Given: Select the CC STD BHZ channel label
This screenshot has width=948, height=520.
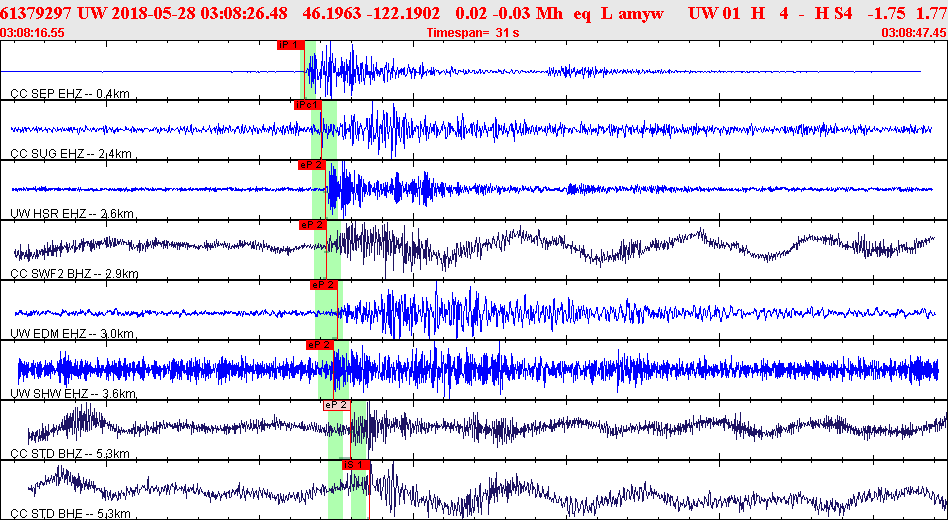Looking at the screenshot, I should click(70, 454).
